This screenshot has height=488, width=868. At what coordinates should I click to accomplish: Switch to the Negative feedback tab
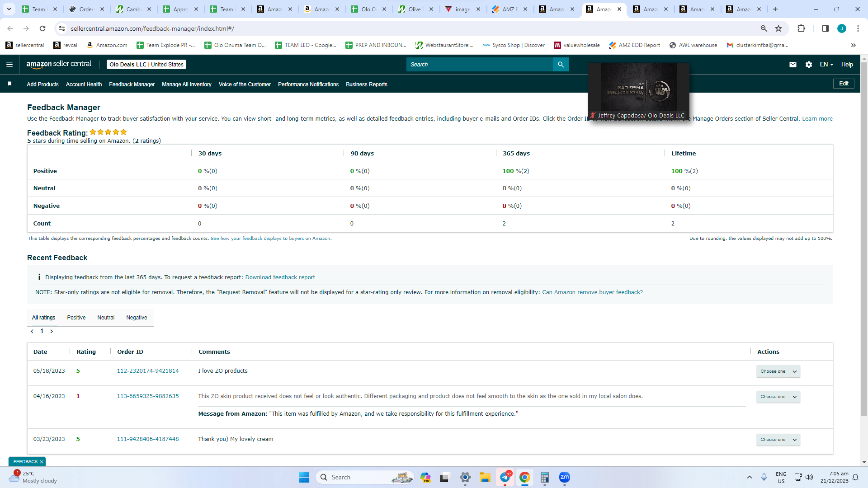click(137, 318)
